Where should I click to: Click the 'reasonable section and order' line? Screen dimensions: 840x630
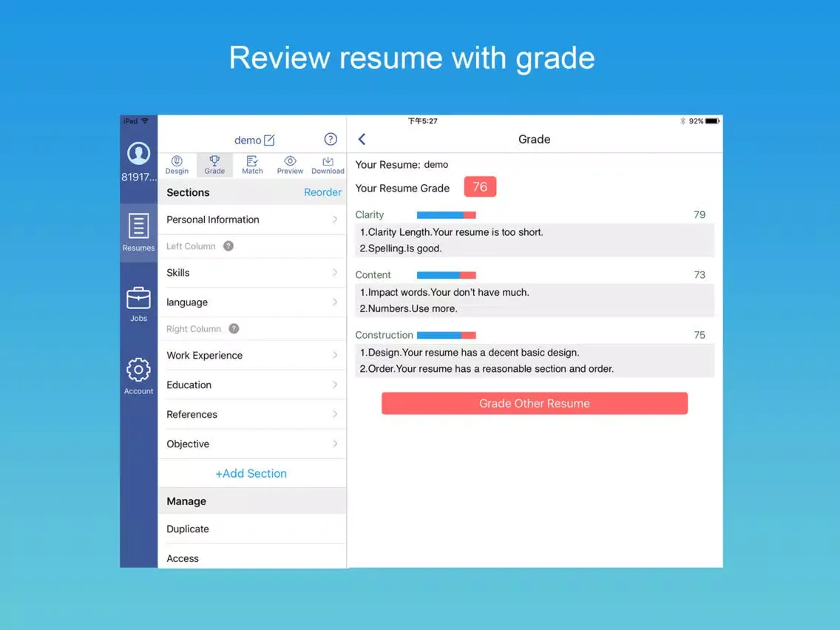(x=487, y=368)
